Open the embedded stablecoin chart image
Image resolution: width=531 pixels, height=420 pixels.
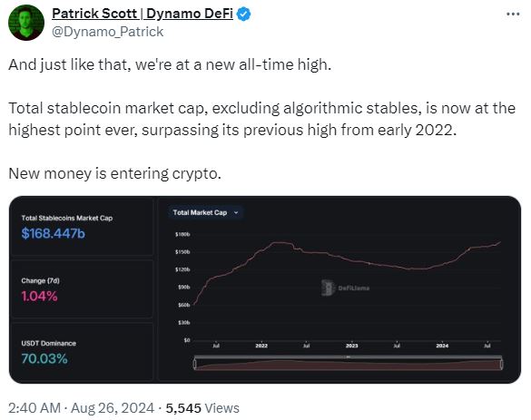265,289
